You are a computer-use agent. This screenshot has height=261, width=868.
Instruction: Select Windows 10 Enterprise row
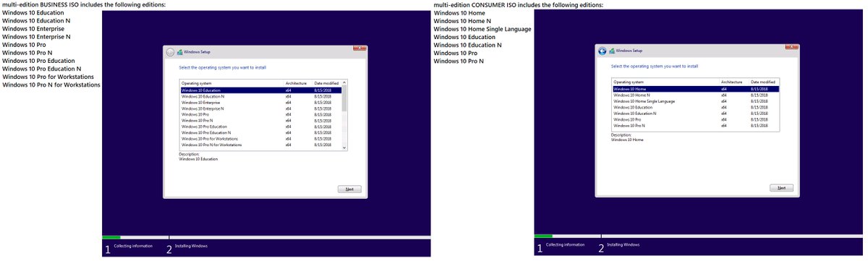pyautogui.click(x=260, y=103)
